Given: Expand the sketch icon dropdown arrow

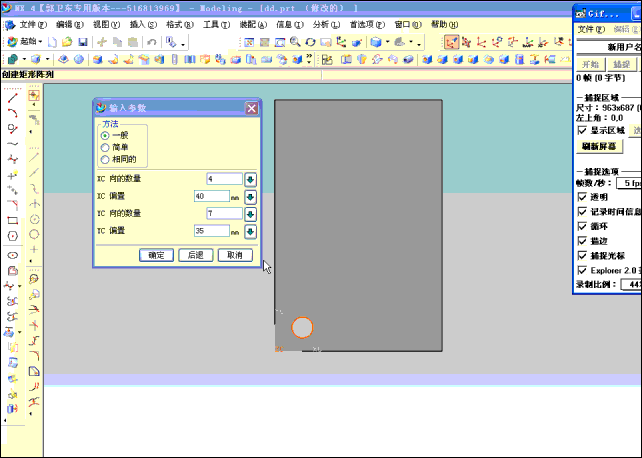Looking at the screenshot, I should (24, 60).
